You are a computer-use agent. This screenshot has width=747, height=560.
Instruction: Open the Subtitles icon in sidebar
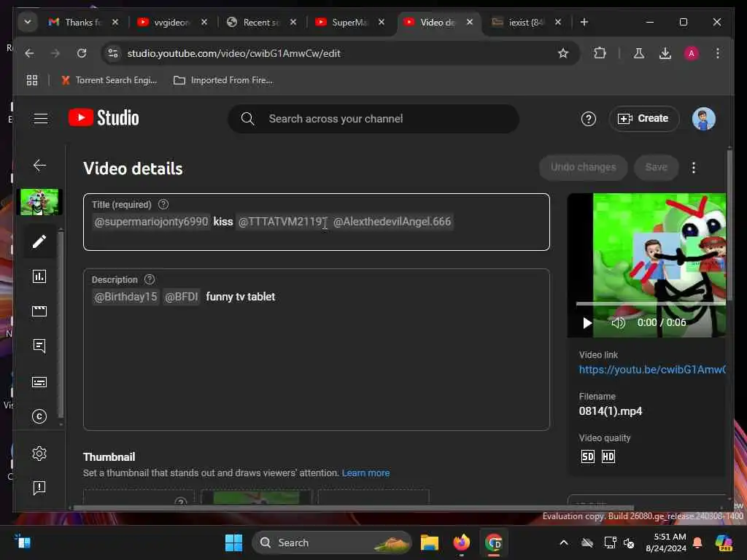(x=39, y=382)
